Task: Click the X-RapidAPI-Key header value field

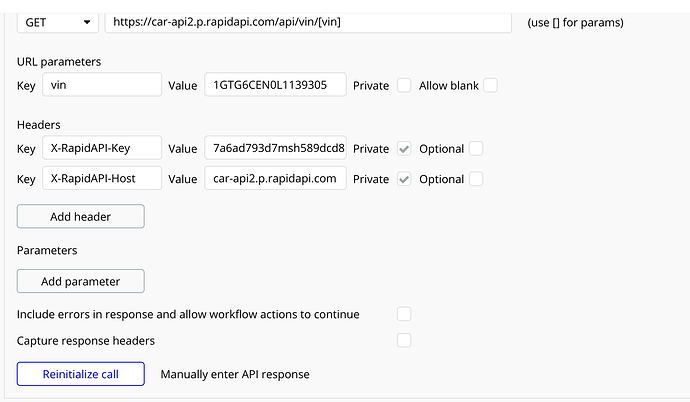Action: 275,149
